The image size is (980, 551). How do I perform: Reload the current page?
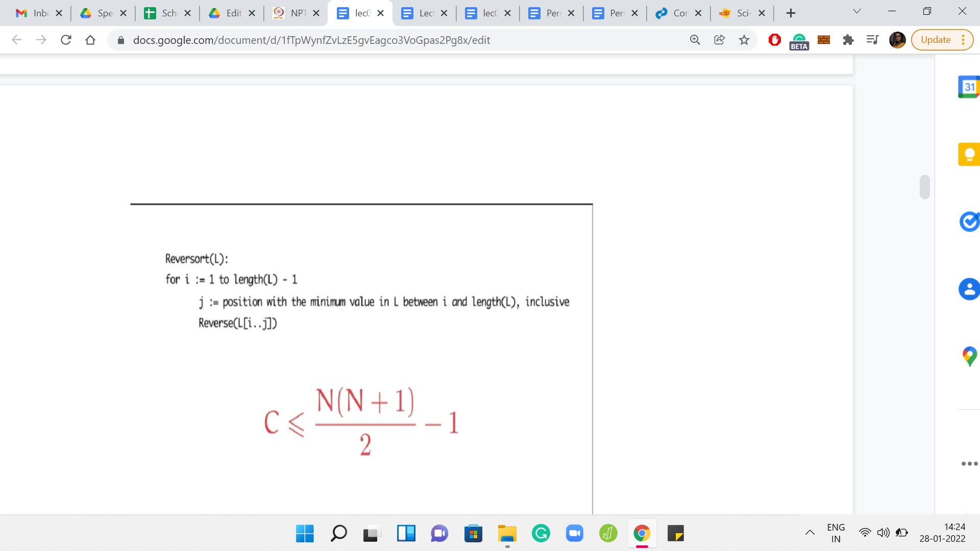point(66,40)
